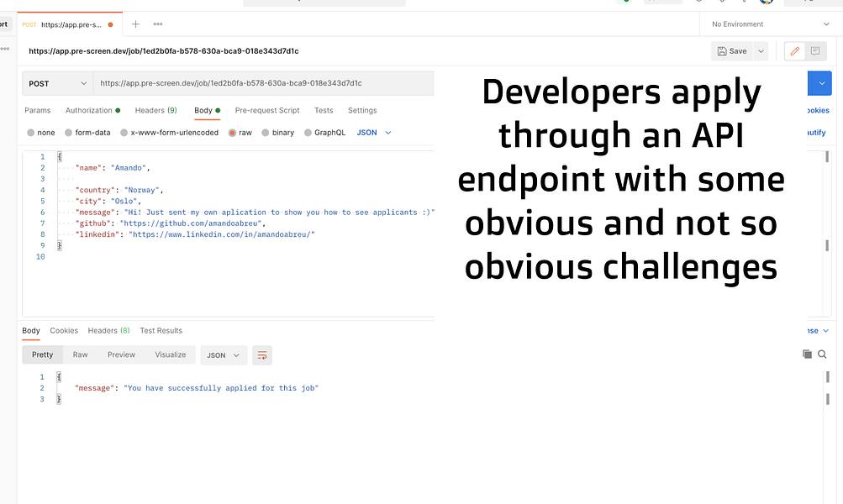Viewport: 843px width, 504px height.
Task: Switch to the Params tab
Action: (38, 110)
